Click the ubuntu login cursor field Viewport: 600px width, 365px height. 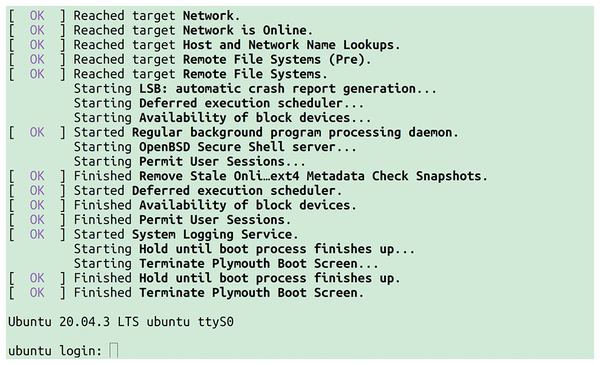tap(114, 350)
